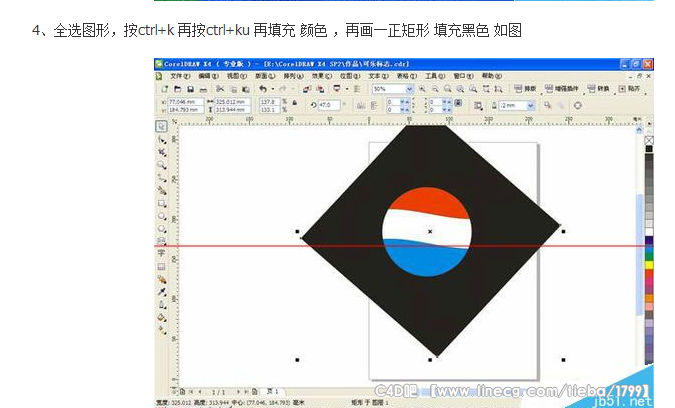Click the no-fill X swatch in palette
The width and height of the screenshot is (675, 408).
[649, 140]
